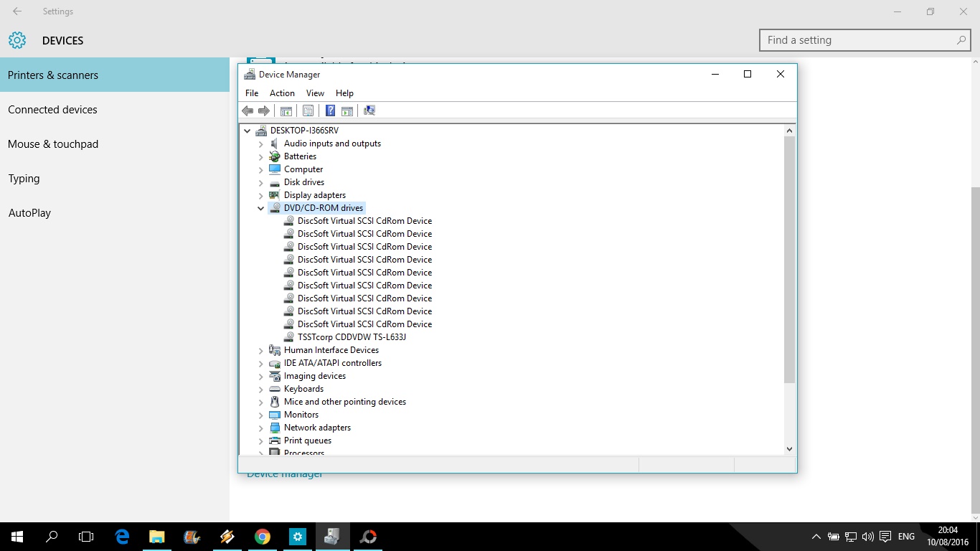This screenshot has width=980, height=551.
Task: Open the Action menu
Action: (282, 93)
